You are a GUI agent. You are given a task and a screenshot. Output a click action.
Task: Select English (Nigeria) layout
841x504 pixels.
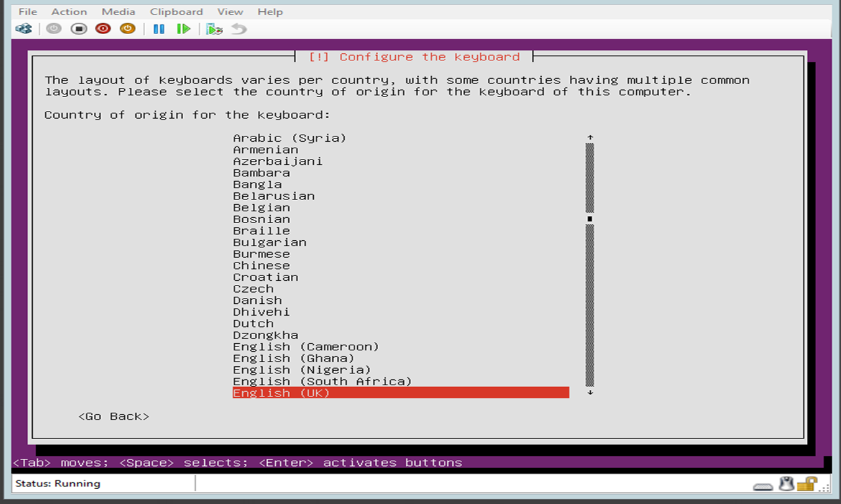click(x=401, y=370)
